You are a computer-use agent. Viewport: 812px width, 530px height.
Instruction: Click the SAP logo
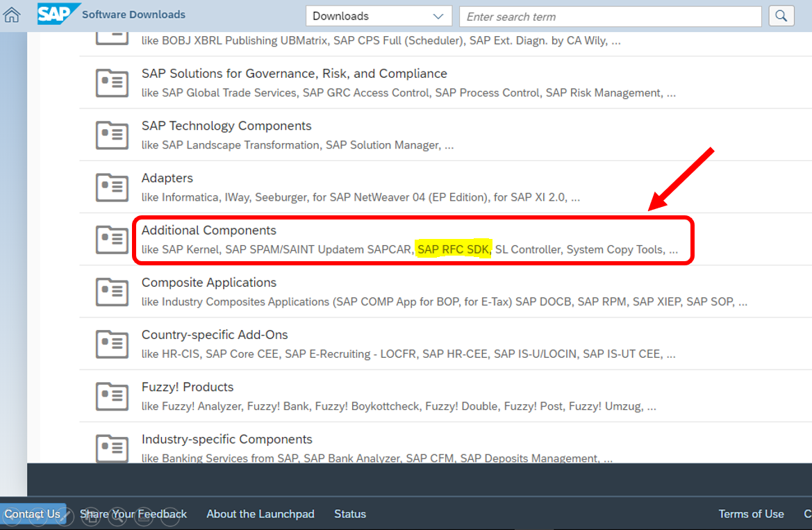point(58,14)
